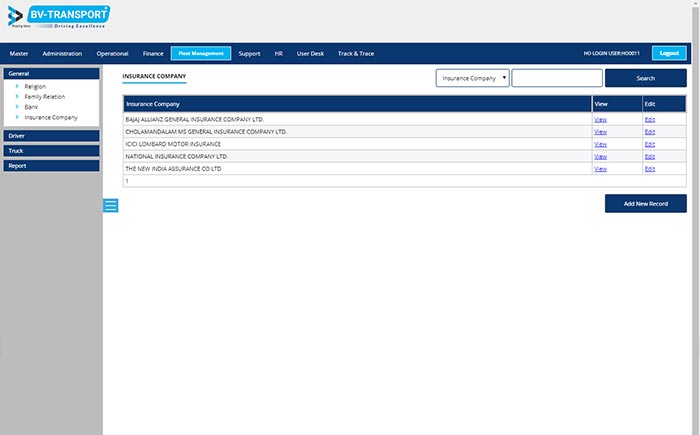This screenshot has height=435, width=700.
Task: Select the NATIONAL INSURANCE COMPANY LTD. text
Action: pyautogui.click(x=177, y=157)
